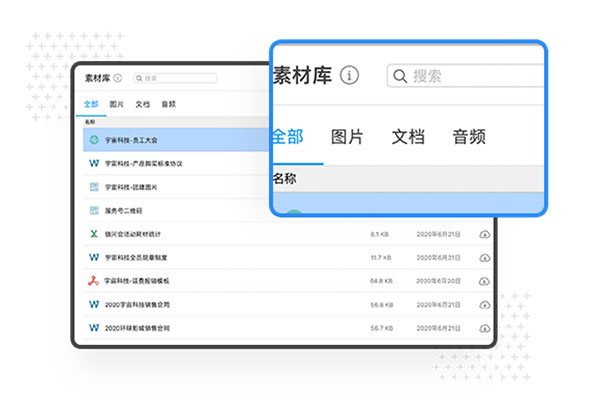This screenshot has height=408, width=600.
Task: Select the highlighted 宇宙科技-员工大会 file row
Action: pos(170,140)
